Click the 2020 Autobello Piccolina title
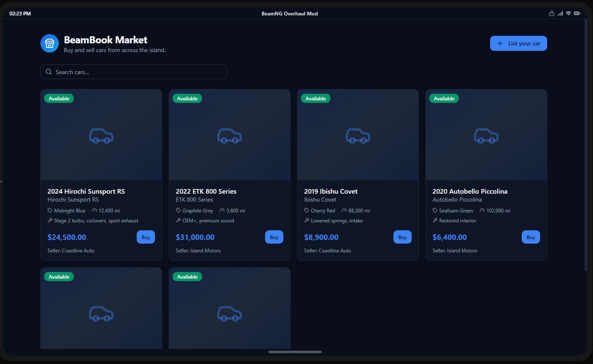 point(470,191)
